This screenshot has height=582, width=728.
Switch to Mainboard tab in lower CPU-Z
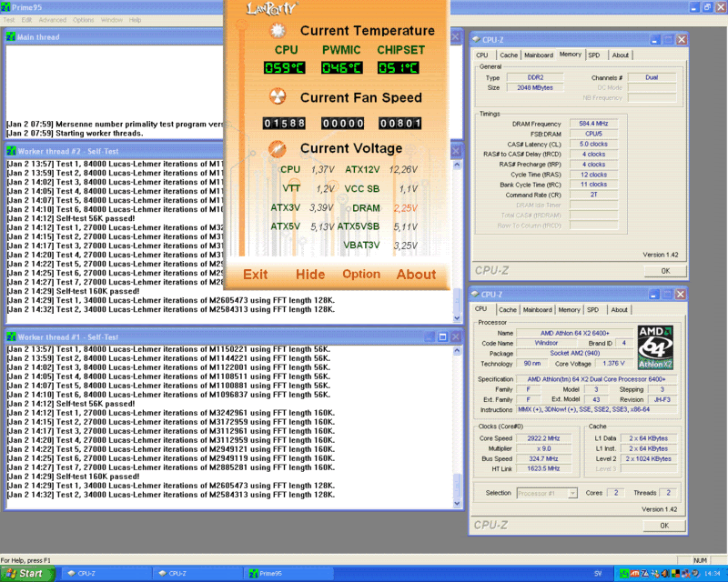click(537, 309)
